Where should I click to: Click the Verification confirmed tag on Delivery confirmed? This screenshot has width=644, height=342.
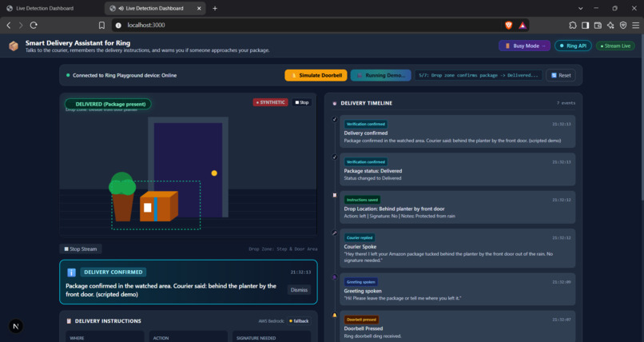point(365,124)
